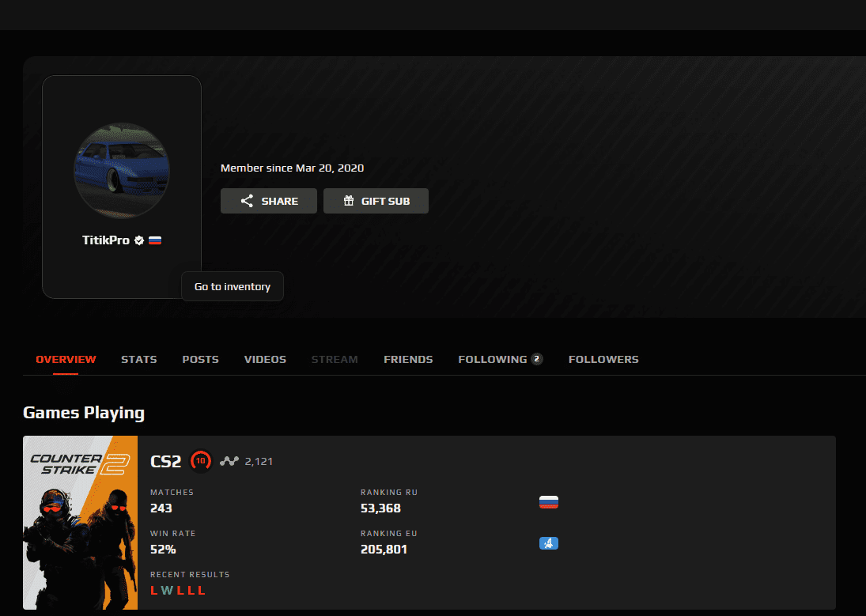Click the Elo graph icon beside 2,121

229,461
